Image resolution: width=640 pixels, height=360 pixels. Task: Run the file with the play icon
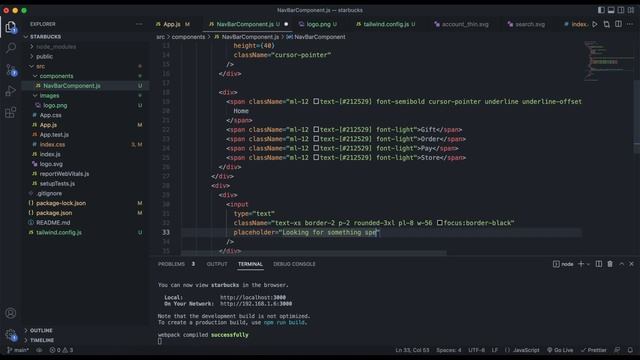(595, 24)
